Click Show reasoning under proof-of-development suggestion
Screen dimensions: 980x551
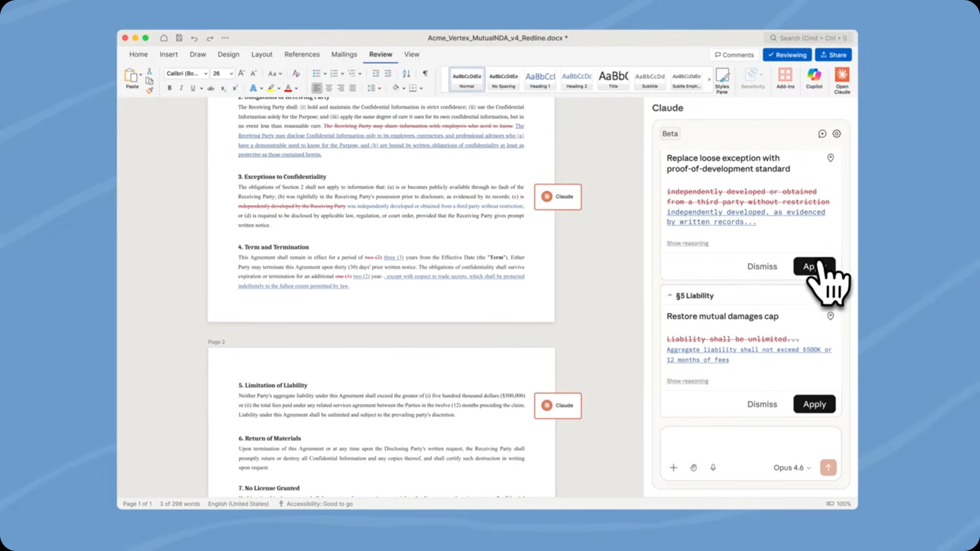pyautogui.click(x=687, y=243)
